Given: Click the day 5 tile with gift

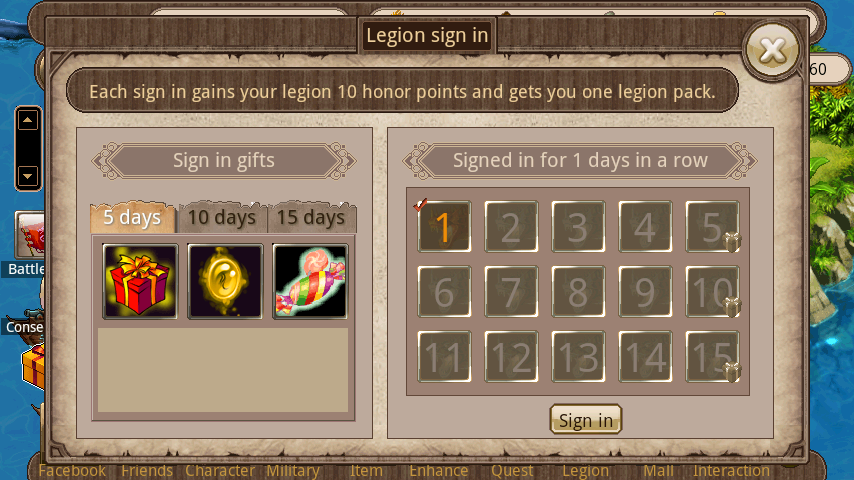Looking at the screenshot, I should pyautogui.click(x=712, y=227).
